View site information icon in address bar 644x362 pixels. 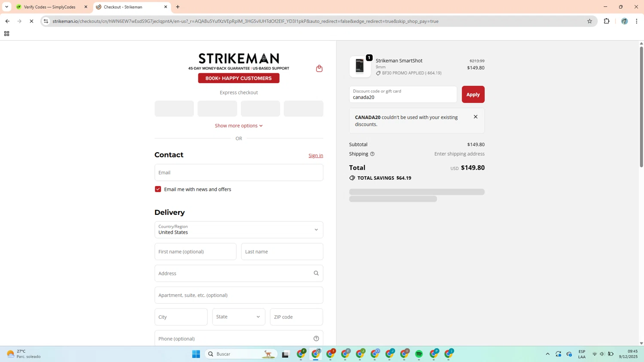coord(46,21)
